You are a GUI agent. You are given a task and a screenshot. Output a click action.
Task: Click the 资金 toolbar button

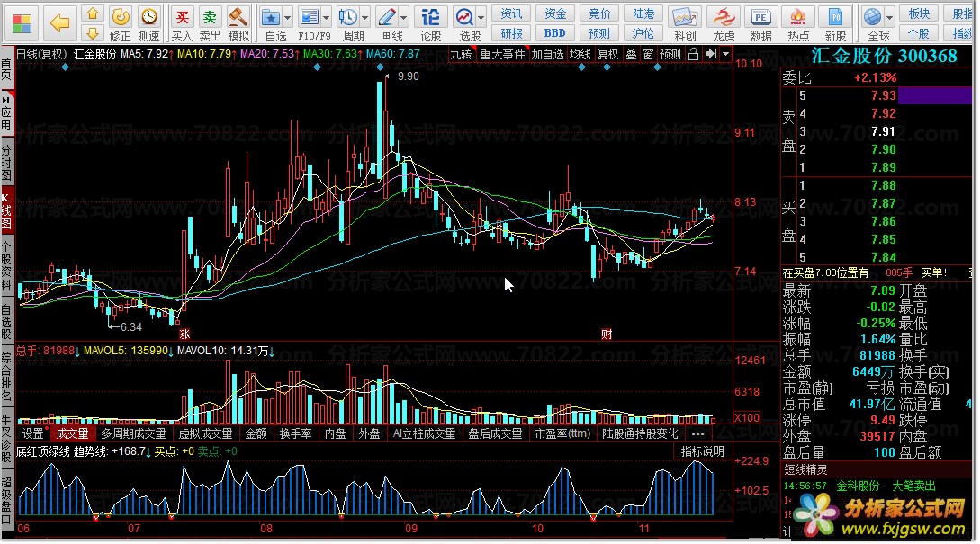point(555,13)
